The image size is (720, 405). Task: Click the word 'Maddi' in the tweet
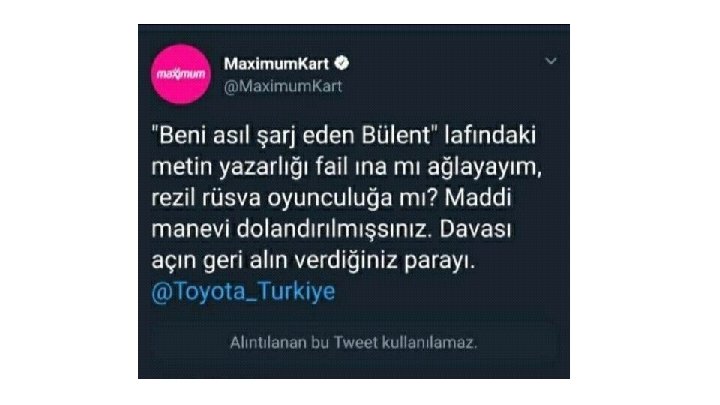(478, 198)
